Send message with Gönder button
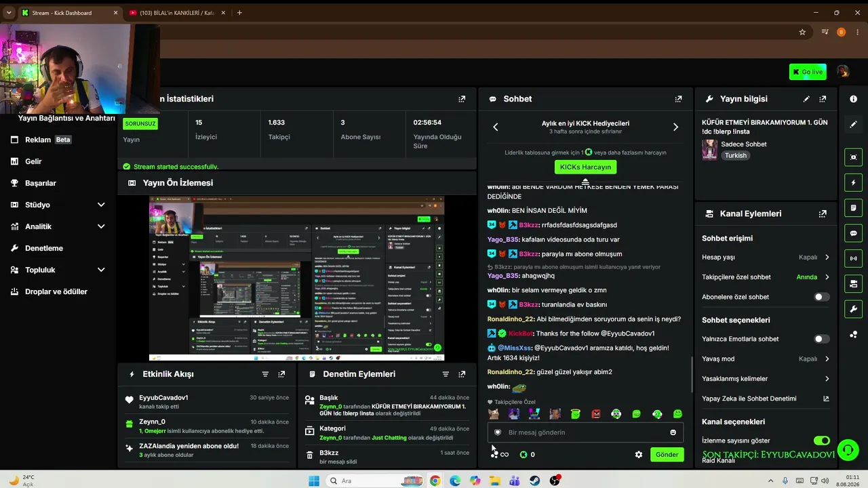This screenshot has width=868, height=488. (667, 455)
